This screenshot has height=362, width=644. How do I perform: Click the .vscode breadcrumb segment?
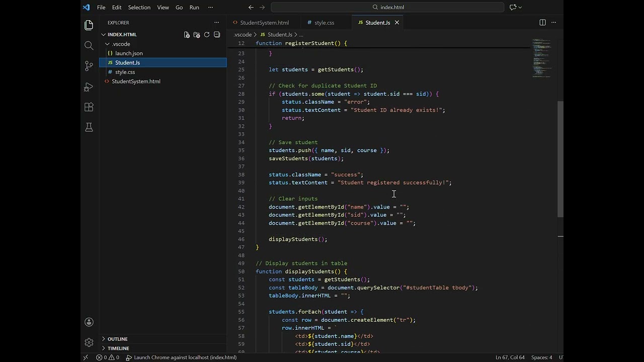[x=243, y=35]
